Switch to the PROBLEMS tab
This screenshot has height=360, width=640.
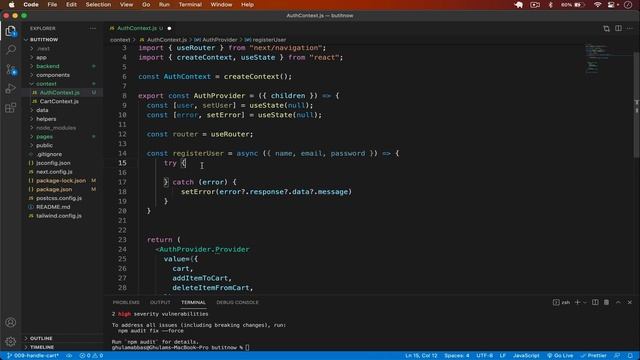click(126, 302)
